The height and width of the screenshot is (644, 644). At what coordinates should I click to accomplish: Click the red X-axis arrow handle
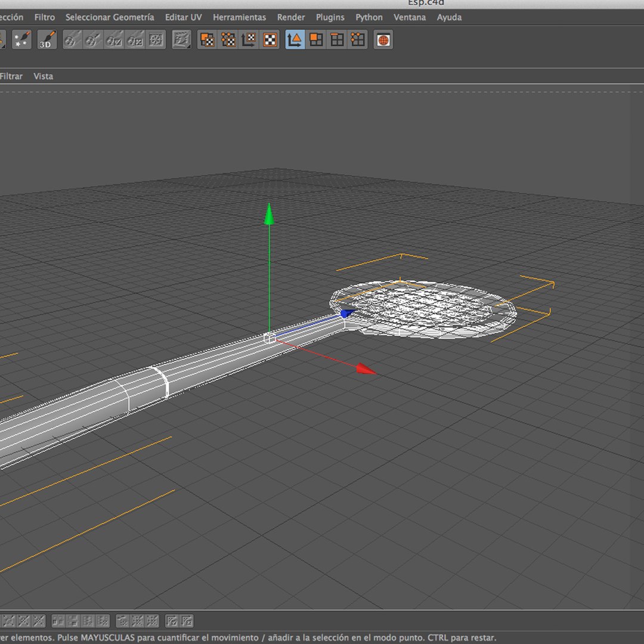click(x=366, y=369)
